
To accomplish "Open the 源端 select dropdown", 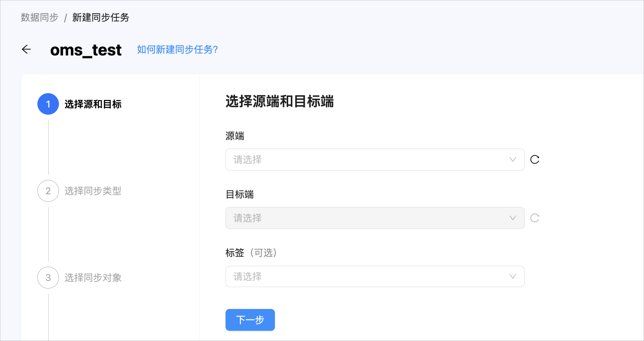I will coord(375,160).
